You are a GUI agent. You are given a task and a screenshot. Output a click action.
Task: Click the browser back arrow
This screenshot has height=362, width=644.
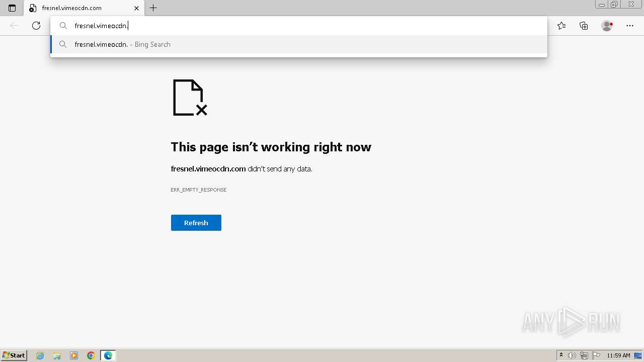14,26
